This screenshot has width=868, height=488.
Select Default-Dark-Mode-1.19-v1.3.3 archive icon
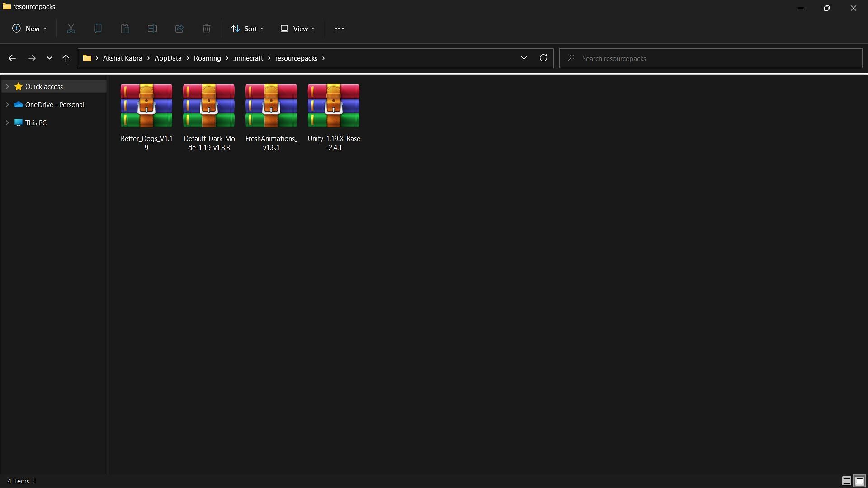coord(209,105)
